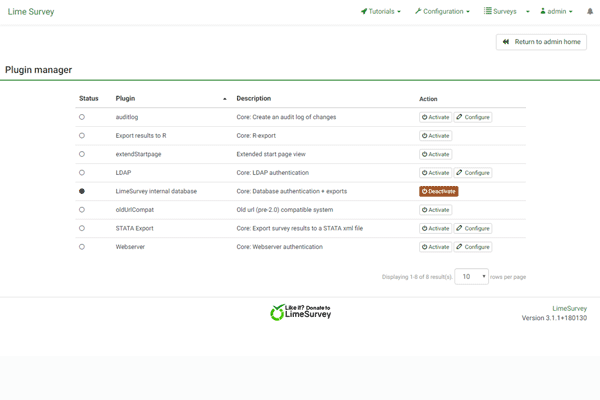Click the Webserver status circle
Screen dimensions: 600x400
pyautogui.click(x=82, y=247)
